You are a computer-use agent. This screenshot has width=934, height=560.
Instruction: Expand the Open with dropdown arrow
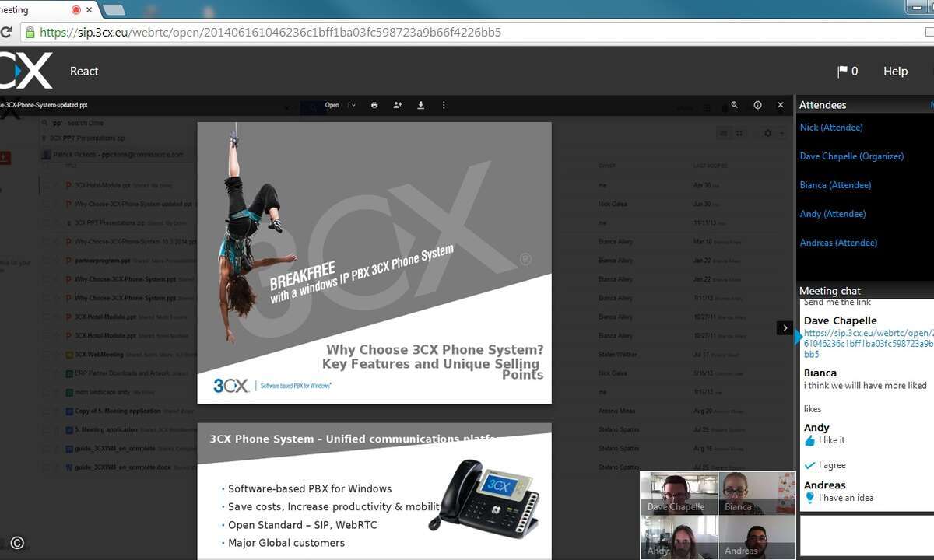click(x=353, y=105)
